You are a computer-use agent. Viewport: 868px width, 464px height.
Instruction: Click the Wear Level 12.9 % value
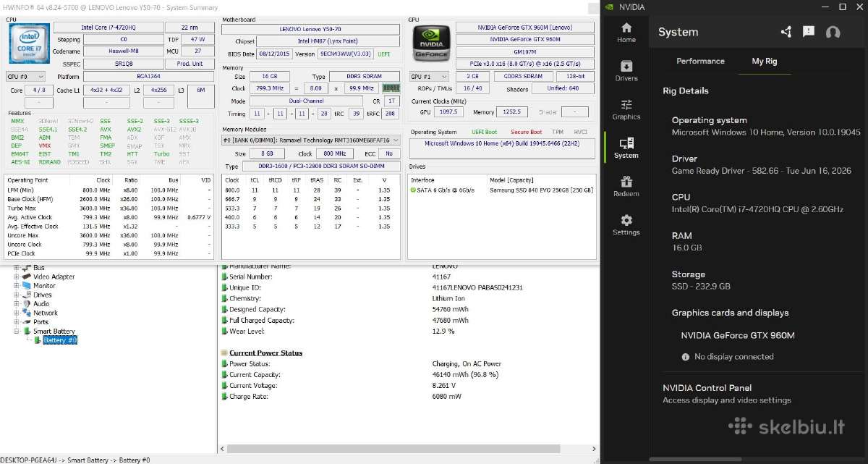click(443, 331)
